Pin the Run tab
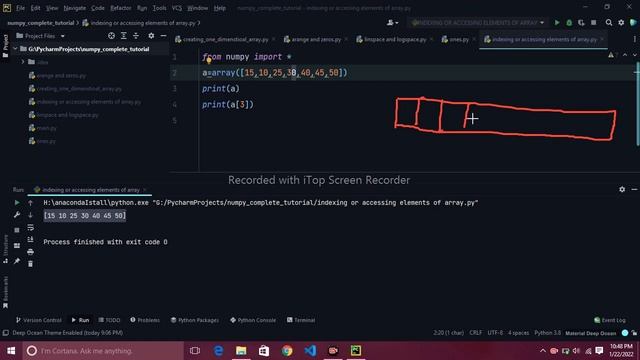Screen dimensions: 640x360 17,261
